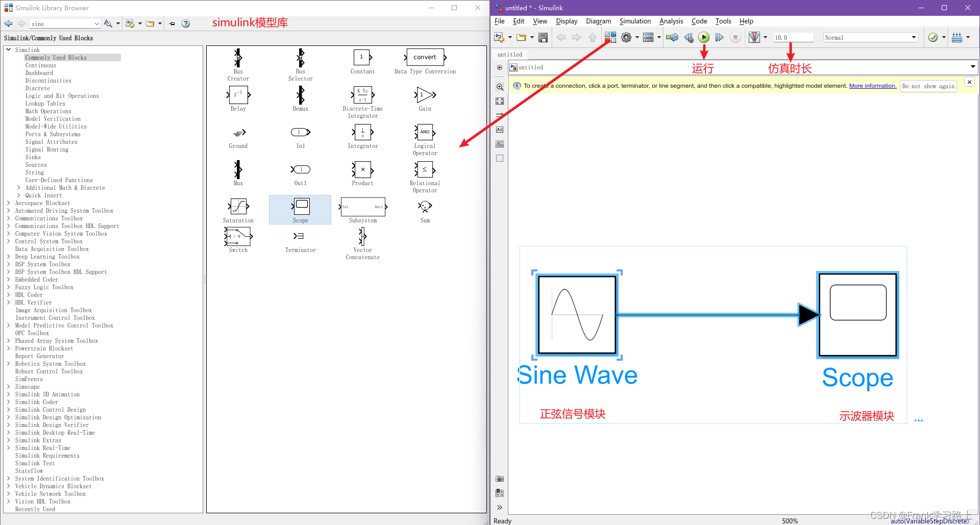Open the Model Advisor dropdown arrow
980x525 pixels.
(x=944, y=37)
